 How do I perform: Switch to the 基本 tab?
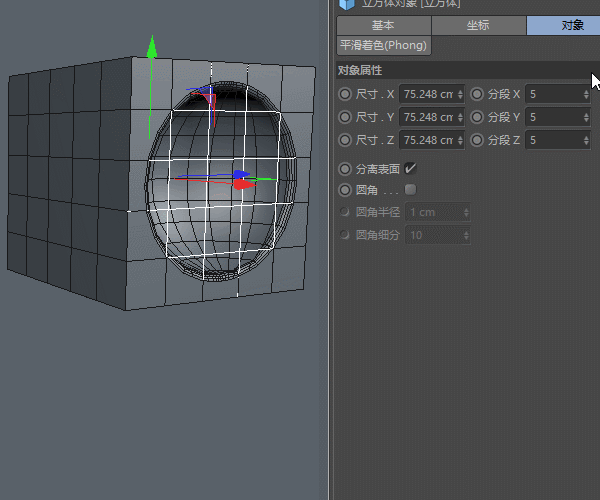coord(384,25)
